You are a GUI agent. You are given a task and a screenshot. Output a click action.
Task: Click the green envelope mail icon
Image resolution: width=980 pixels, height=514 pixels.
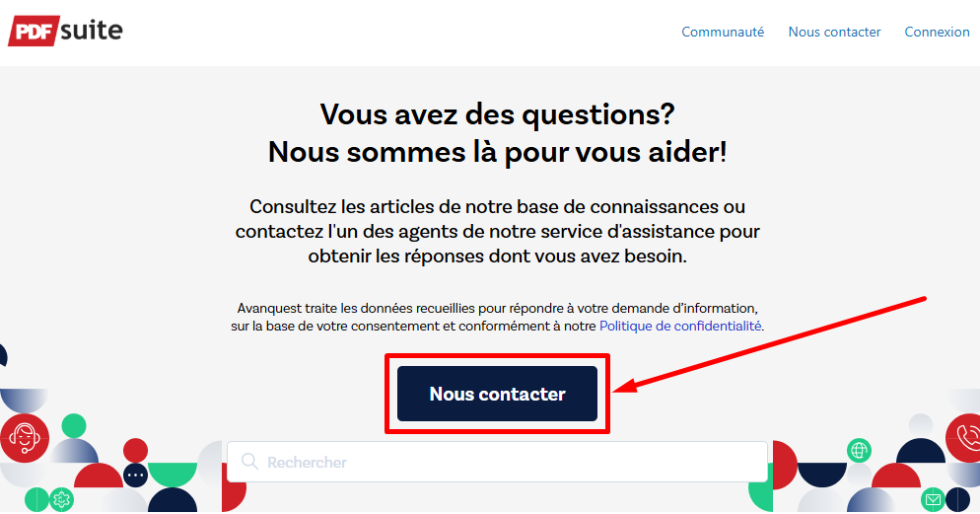click(x=933, y=499)
